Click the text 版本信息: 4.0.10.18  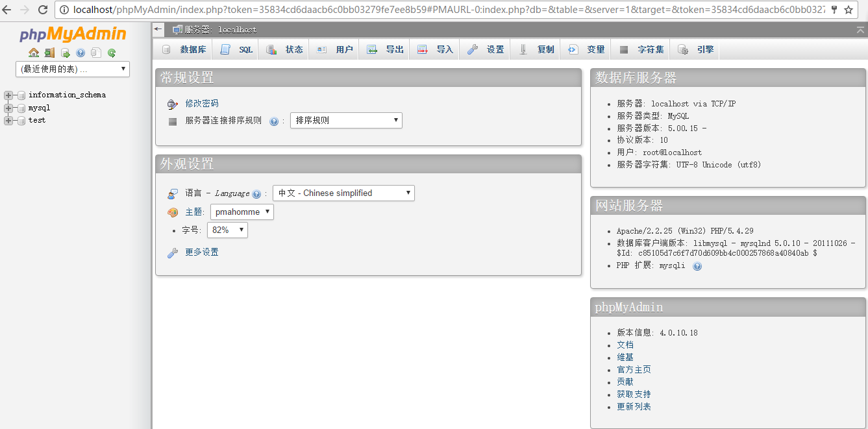click(x=657, y=332)
